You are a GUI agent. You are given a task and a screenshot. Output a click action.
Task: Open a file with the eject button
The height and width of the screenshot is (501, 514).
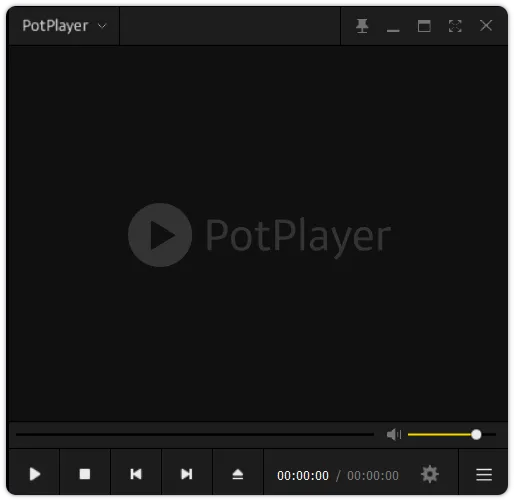[238, 474]
